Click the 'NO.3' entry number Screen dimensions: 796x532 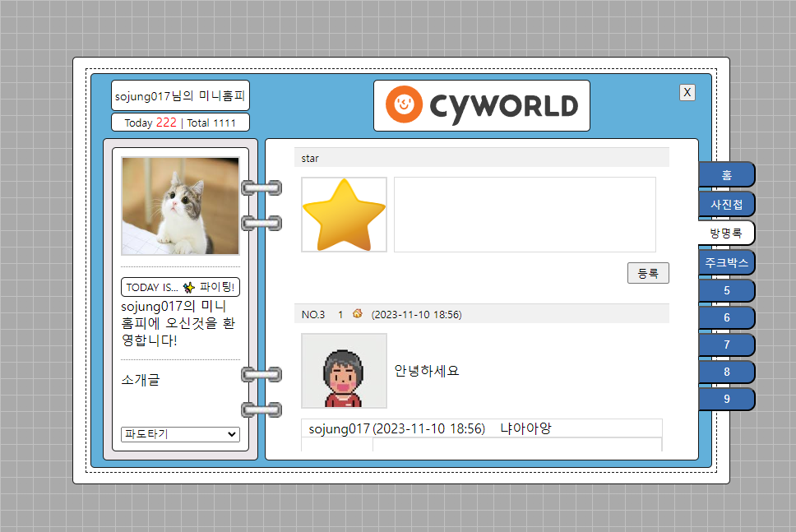point(313,314)
